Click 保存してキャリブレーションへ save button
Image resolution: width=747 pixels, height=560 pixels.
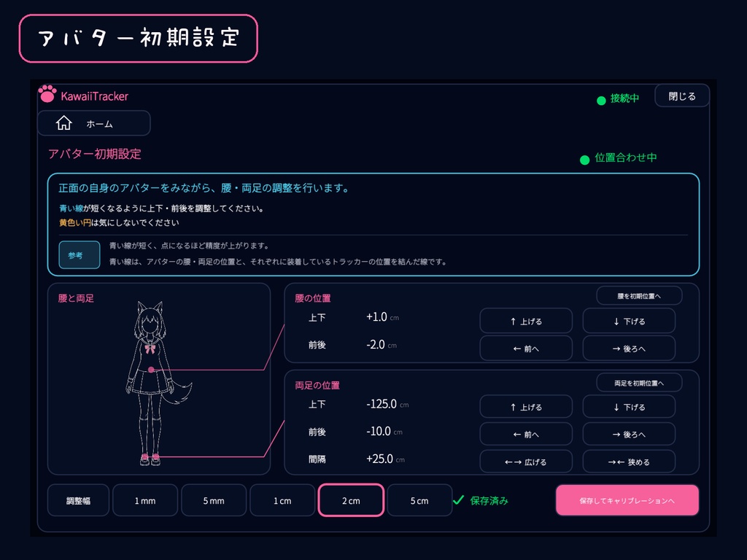627,500
